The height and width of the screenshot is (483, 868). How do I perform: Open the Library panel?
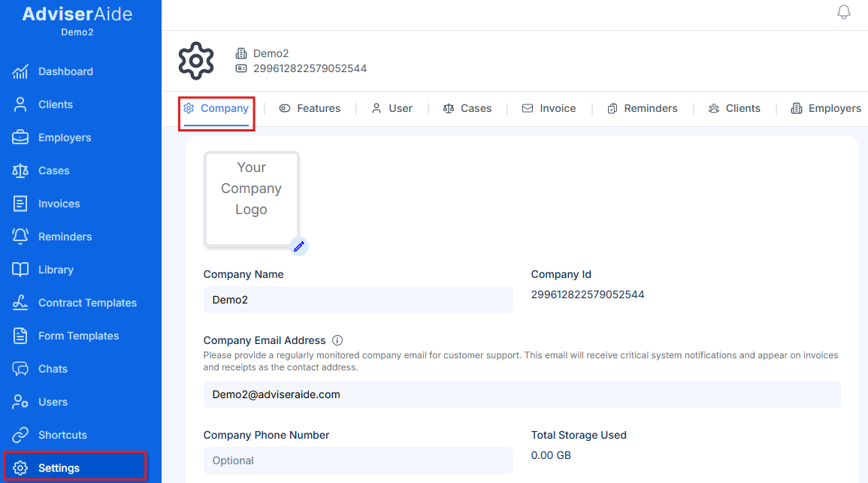click(x=54, y=270)
